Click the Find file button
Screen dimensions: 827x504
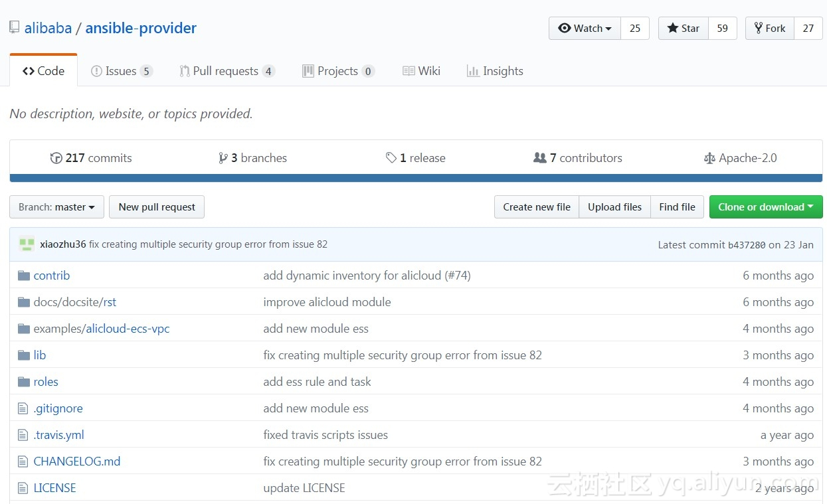pyautogui.click(x=677, y=207)
